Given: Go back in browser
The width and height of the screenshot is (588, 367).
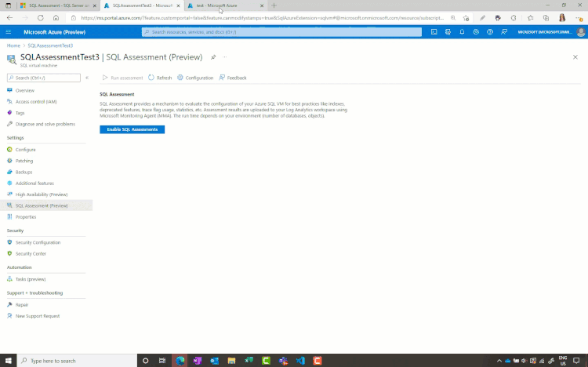Looking at the screenshot, I should tap(9, 17).
